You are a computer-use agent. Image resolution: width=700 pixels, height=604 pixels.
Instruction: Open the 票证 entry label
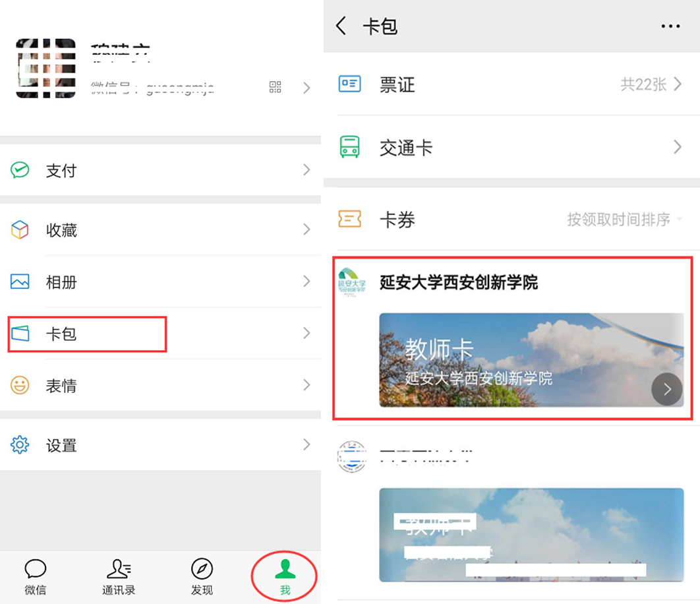coord(397,84)
